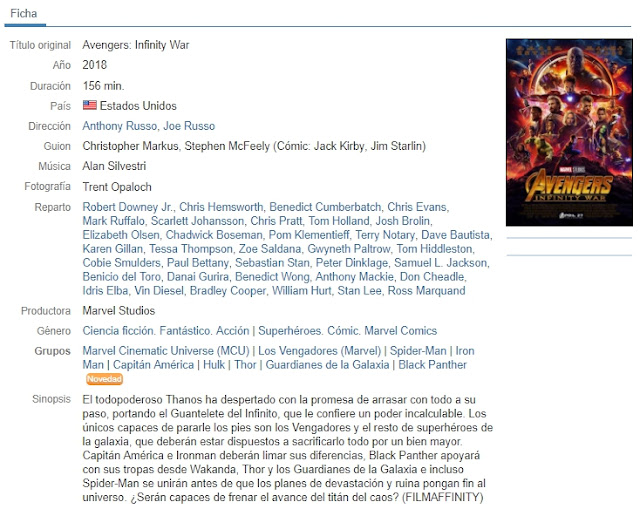640x509 pixels.
Task: Open Robert Downey Jr. cast link
Action: (x=127, y=207)
